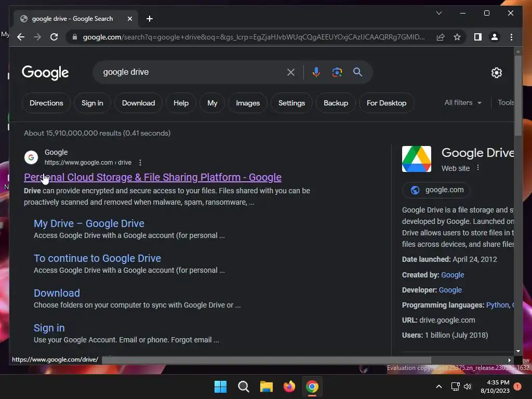Viewport: 532px width, 399px height.
Task: Open the notification badge in tray
Action: (x=517, y=387)
